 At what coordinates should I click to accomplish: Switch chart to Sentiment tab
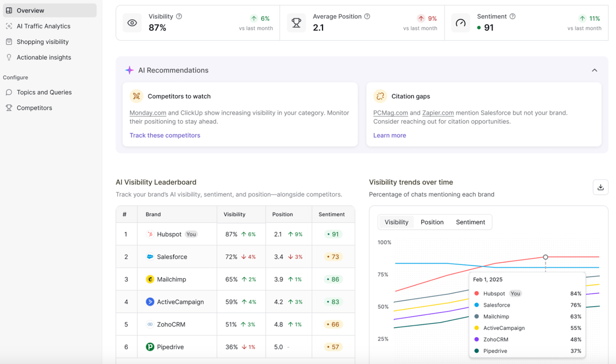coord(470,222)
